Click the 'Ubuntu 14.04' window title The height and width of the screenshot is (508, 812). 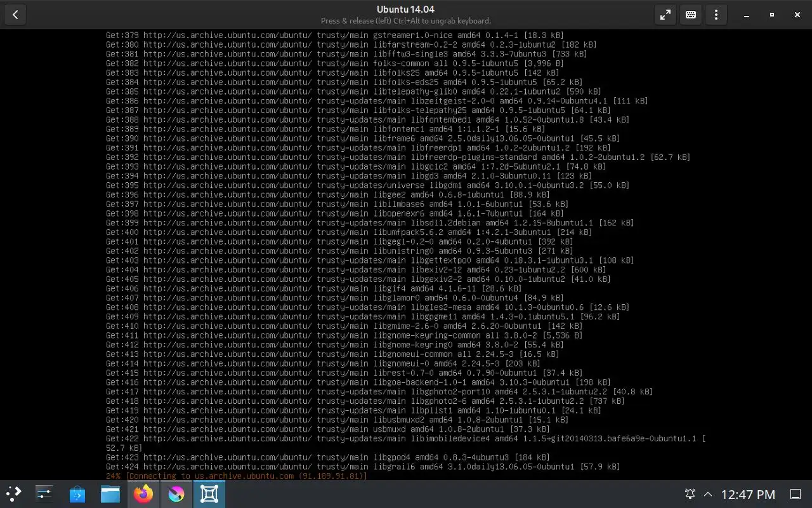405,9
